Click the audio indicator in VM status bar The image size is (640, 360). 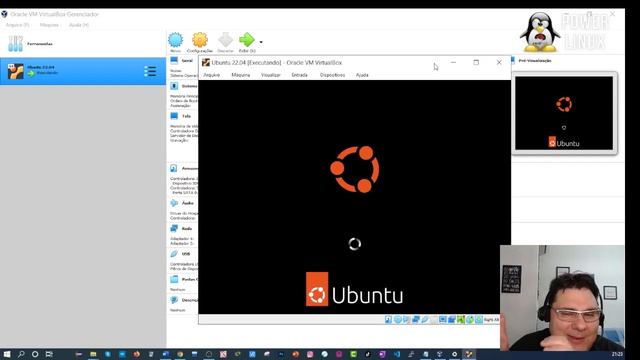(407, 320)
